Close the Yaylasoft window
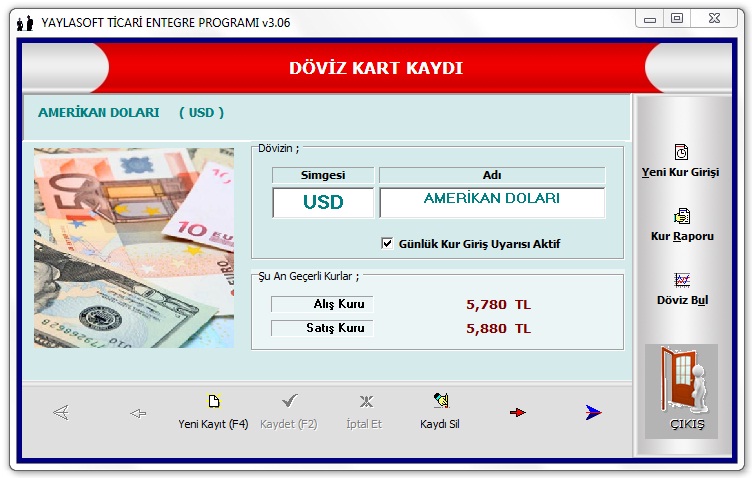This screenshot has width=752, height=478. [x=714, y=19]
